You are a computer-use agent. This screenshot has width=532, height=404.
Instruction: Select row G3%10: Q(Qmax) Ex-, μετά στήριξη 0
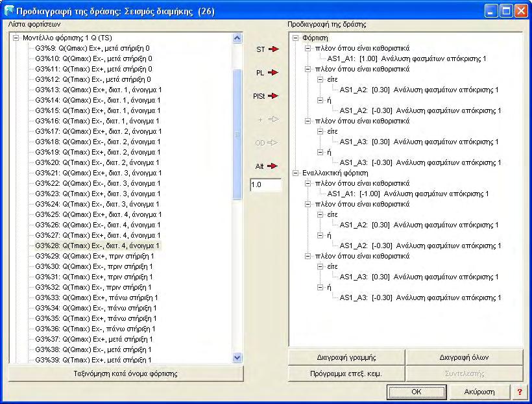point(93,59)
